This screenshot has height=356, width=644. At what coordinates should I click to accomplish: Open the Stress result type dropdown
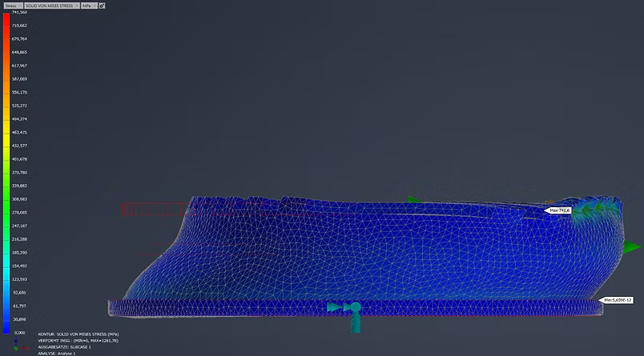[x=13, y=5]
